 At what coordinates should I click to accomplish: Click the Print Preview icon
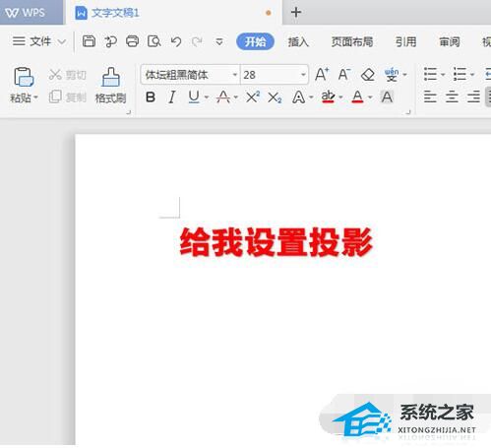click(154, 41)
